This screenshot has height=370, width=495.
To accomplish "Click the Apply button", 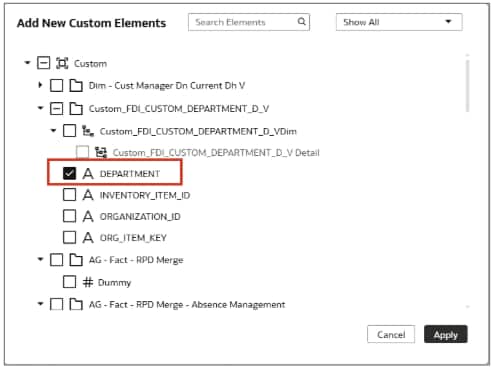I will tap(446, 334).
